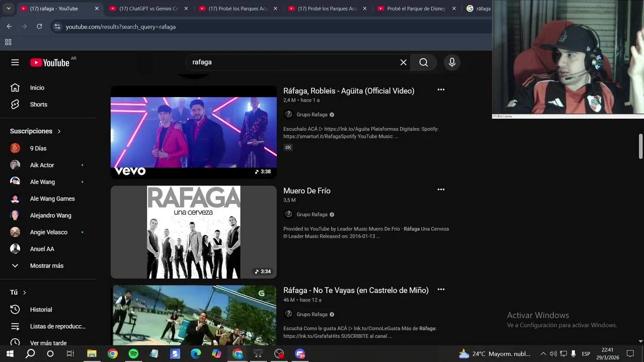The image size is (644, 362).
Task: Open more options for No Te Vayas
Action: click(x=441, y=290)
